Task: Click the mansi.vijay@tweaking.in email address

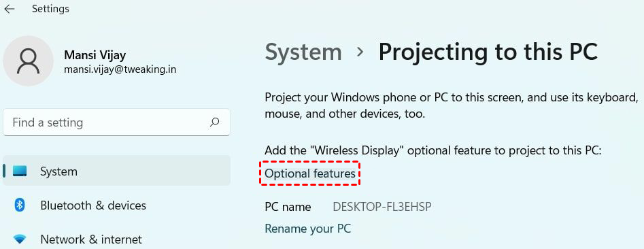Action: click(120, 69)
